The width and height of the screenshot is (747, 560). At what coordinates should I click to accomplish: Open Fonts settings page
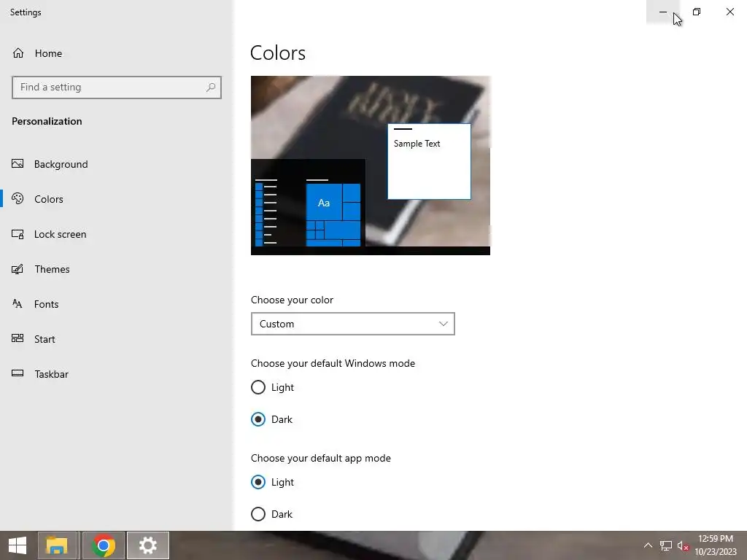pos(46,304)
